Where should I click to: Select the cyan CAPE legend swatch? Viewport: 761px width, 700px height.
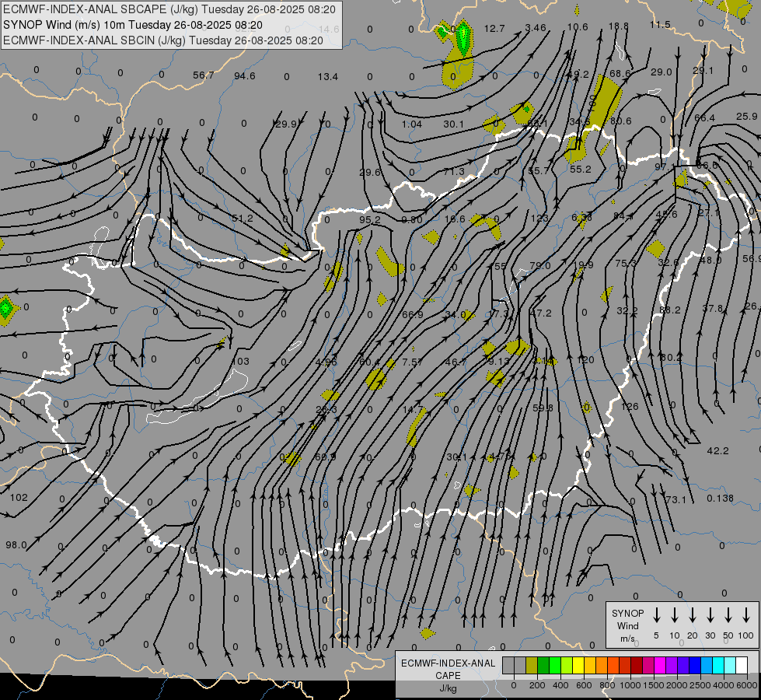tap(718, 665)
